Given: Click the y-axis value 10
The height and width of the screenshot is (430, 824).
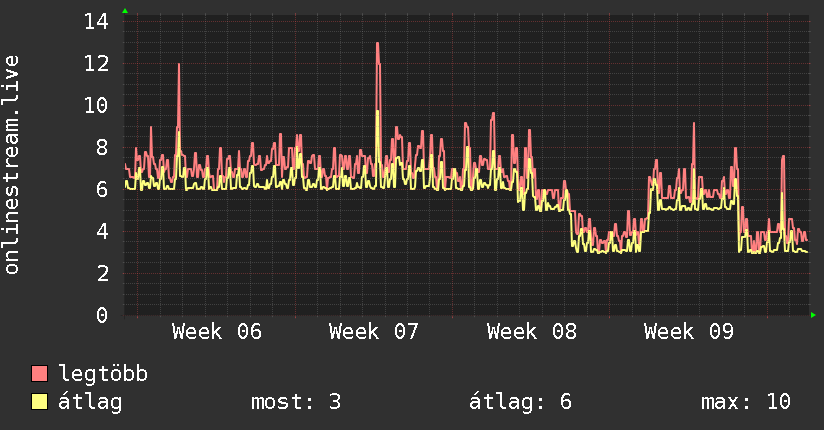Looking at the screenshot, I should tap(96, 106).
